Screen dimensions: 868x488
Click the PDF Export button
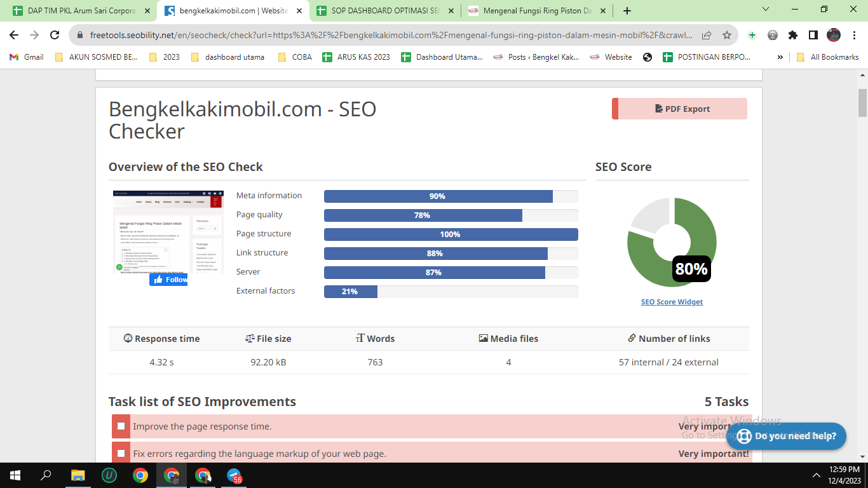click(679, 109)
